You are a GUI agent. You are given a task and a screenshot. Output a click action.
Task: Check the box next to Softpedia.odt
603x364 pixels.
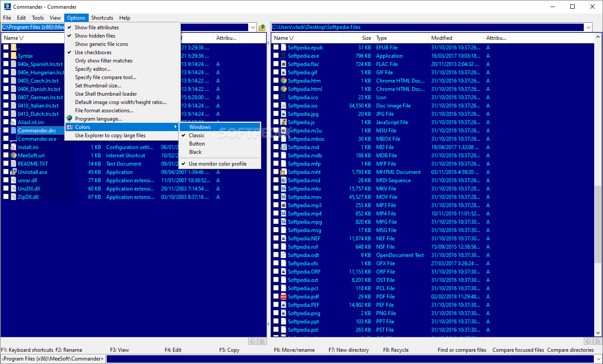276,255
